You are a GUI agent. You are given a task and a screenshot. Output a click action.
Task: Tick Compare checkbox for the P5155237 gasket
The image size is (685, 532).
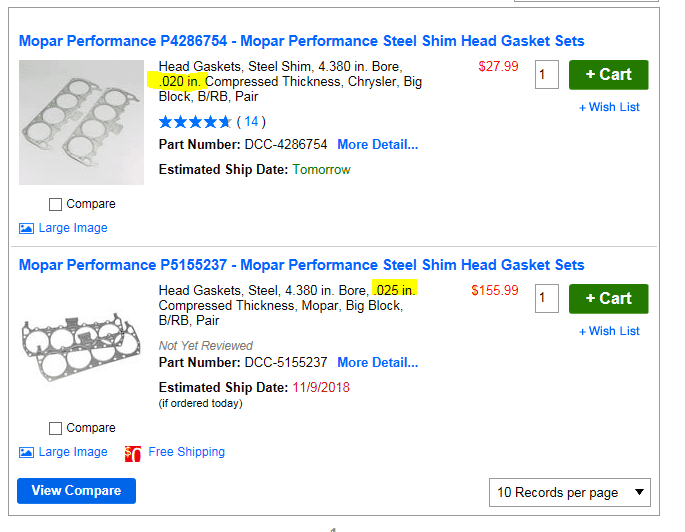coord(56,428)
